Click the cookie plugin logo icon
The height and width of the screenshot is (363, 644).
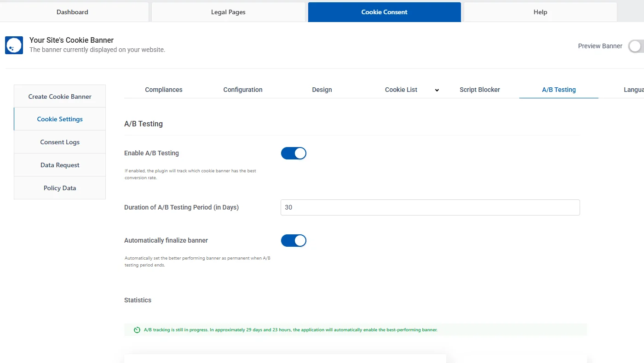click(14, 45)
